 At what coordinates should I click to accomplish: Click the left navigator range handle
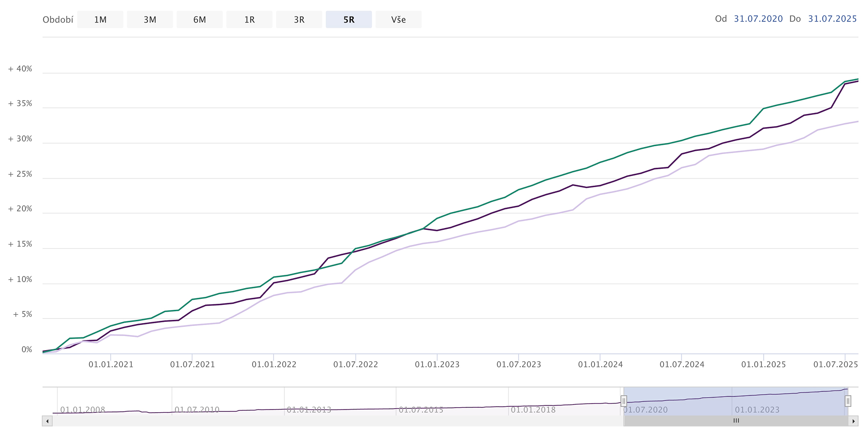click(x=624, y=401)
